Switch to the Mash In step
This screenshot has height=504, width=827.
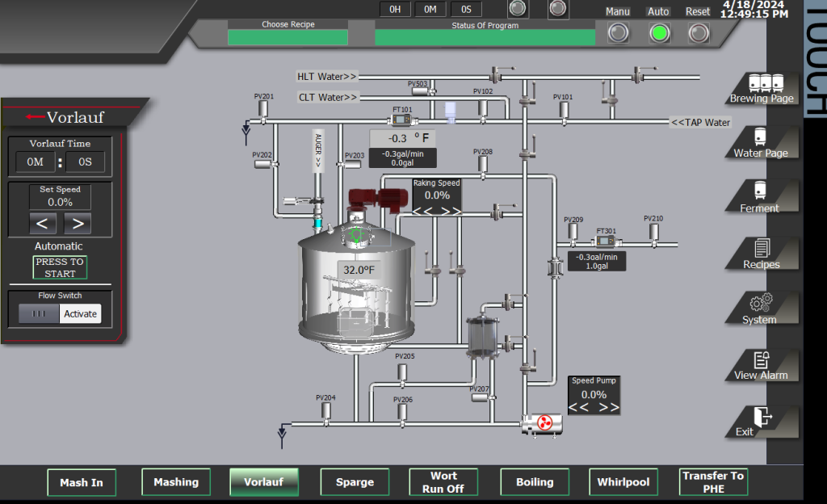(x=82, y=482)
